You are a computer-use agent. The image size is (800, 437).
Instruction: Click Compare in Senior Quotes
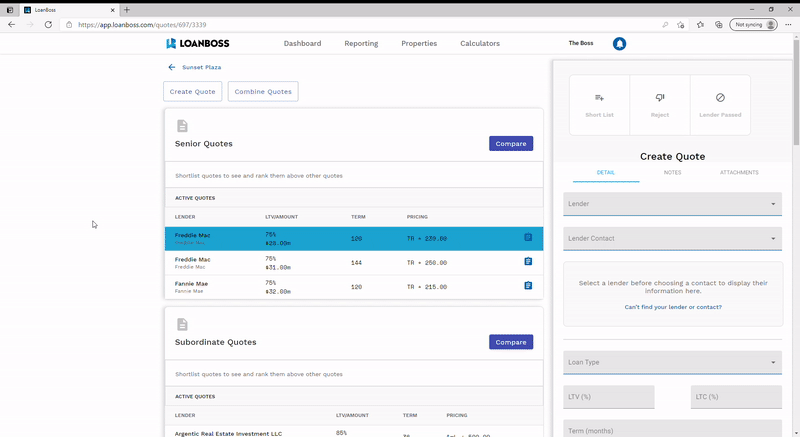[511, 144]
